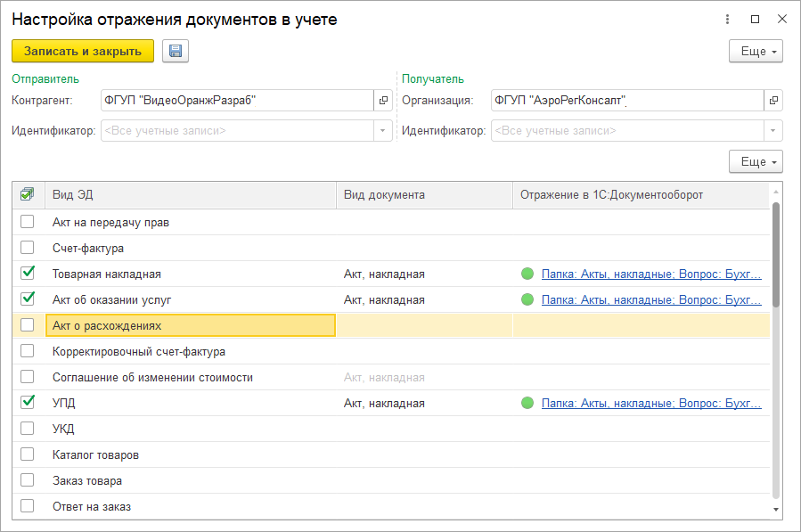Viewport: 801px width, 532px height.
Task: Enable the Счет-фактура checkbox
Action: (28, 248)
